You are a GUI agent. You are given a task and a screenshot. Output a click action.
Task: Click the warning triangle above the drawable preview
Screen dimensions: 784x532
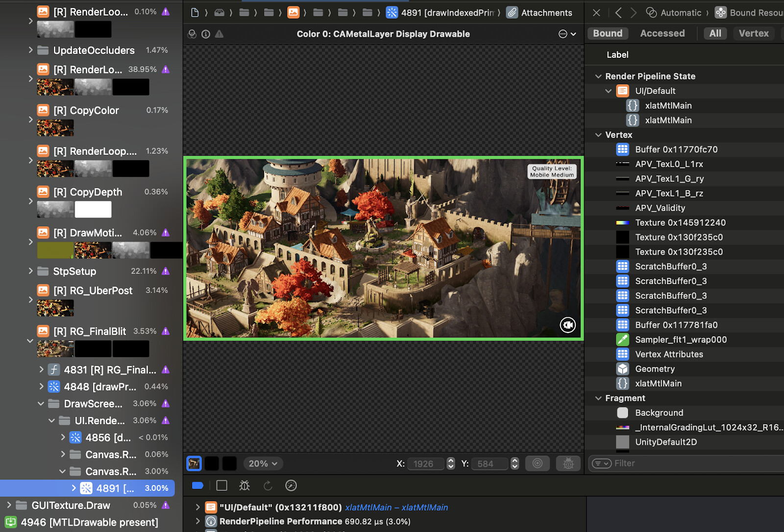[220, 34]
